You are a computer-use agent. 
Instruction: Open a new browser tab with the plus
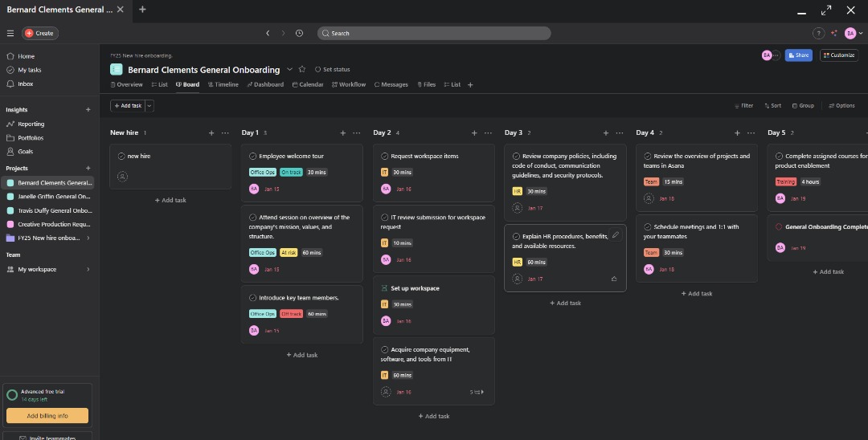pos(142,10)
